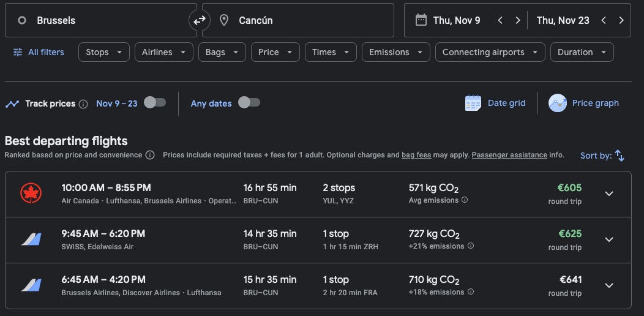Click info icon beside ranking description
Viewport: 644px width, 316px height.
point(150,156)
